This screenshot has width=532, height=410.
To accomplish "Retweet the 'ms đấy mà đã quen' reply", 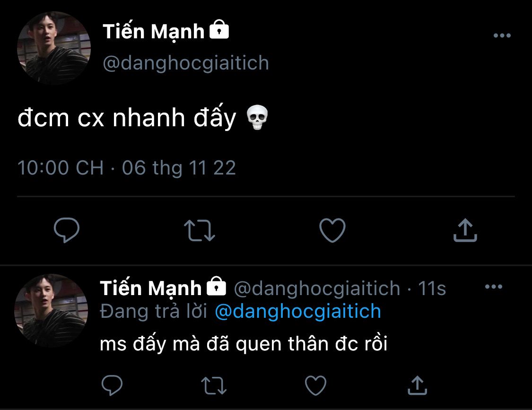I will point(214,385).
